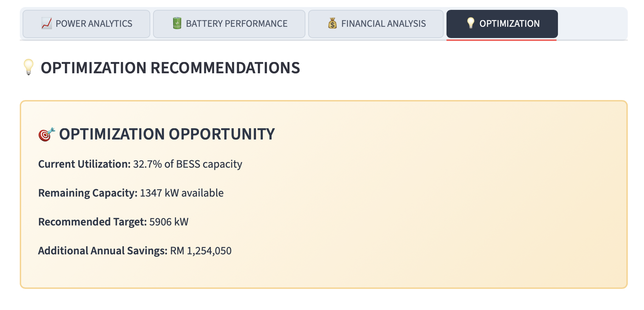This screenshot has height=310, width=644.
Task: Click the Optimization Recommendations heading text
Action: pos(170,68)
